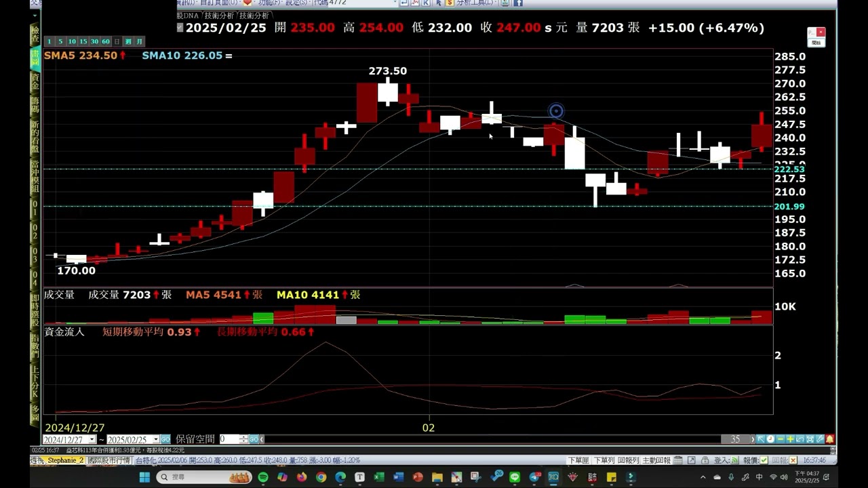Click the 保留空間 input field
The width and height of the screenshot is (868, 488).
(229, 440)
